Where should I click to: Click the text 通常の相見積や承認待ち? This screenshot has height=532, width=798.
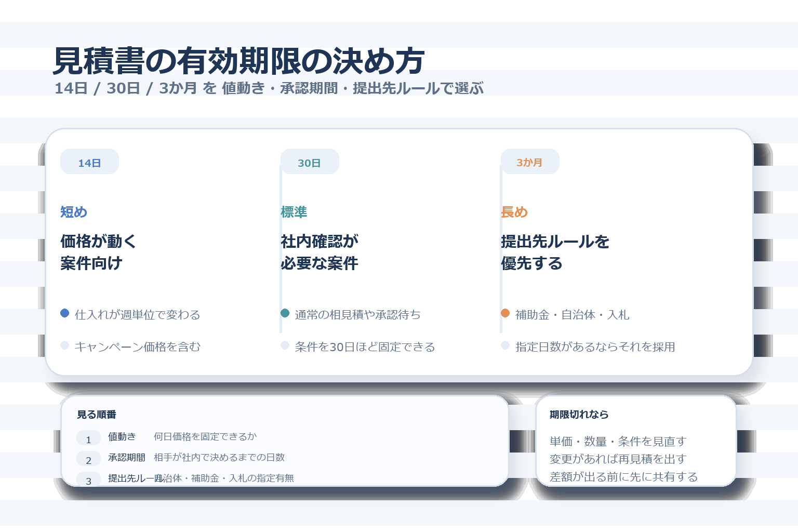(x=358, y=315)
